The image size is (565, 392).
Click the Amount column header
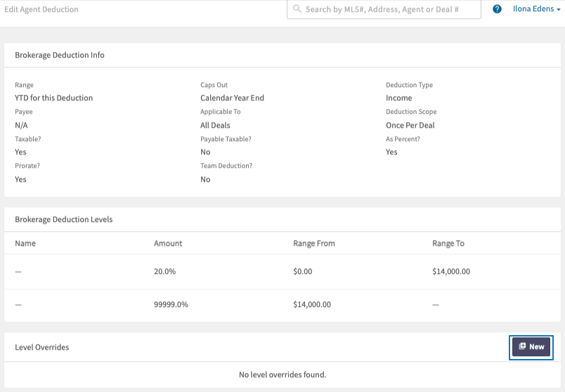click(x=168, y=243)
